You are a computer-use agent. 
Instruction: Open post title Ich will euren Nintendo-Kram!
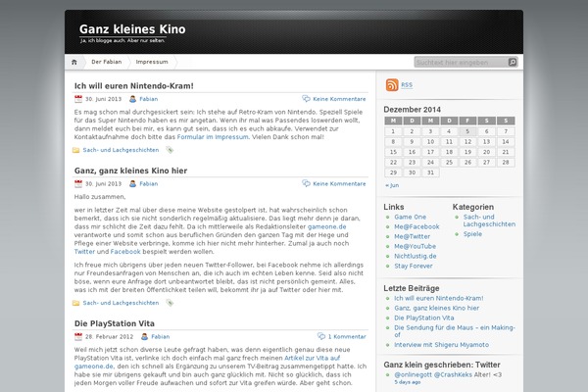tap(134, 86)
